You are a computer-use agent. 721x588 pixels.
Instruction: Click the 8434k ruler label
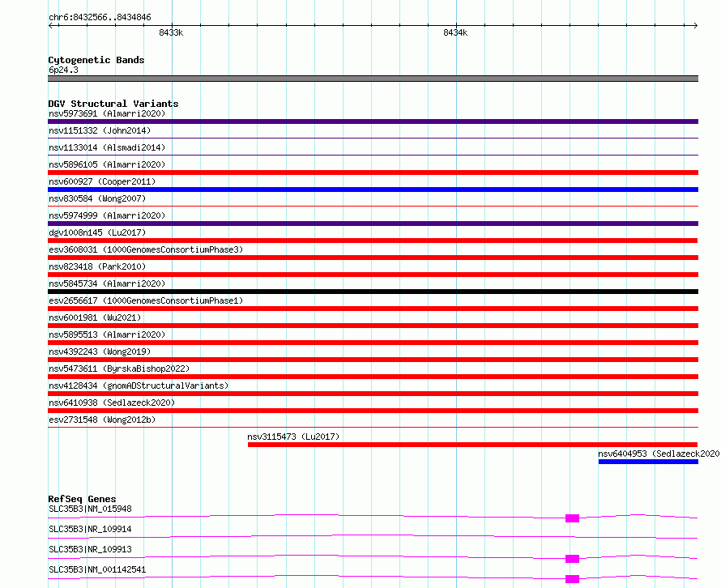pos(455,32)
